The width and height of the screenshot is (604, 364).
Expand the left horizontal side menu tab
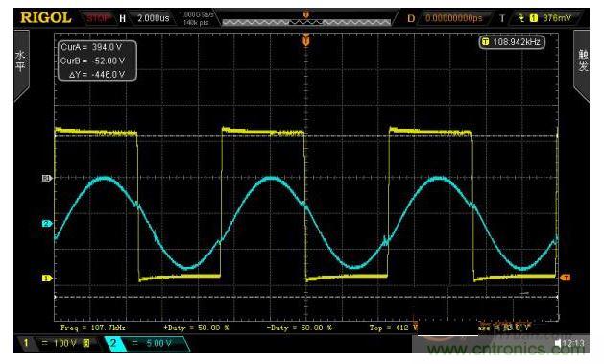coord(21,65)
